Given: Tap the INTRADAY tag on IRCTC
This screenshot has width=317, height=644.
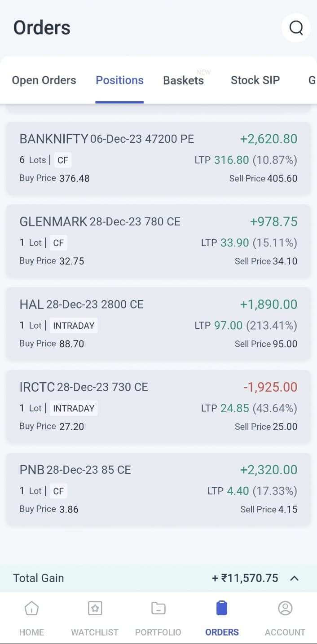Looking at the screenshot, I should [x=74, y=408].
